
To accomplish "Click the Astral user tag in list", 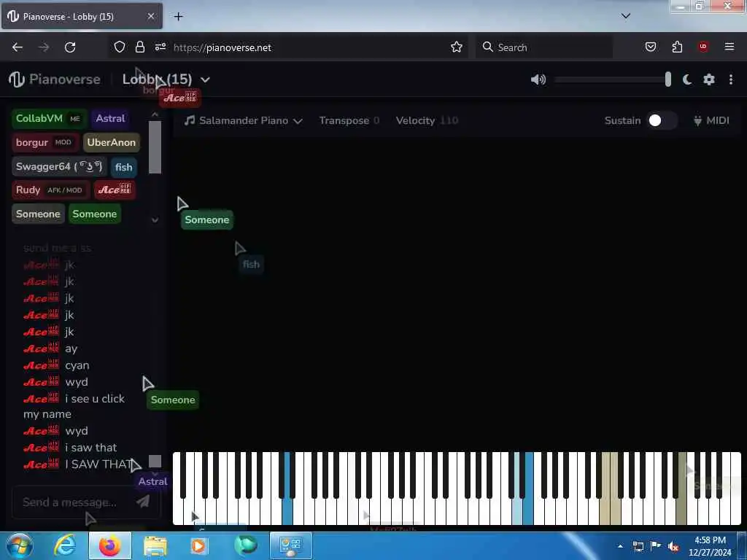I will 110,119.
